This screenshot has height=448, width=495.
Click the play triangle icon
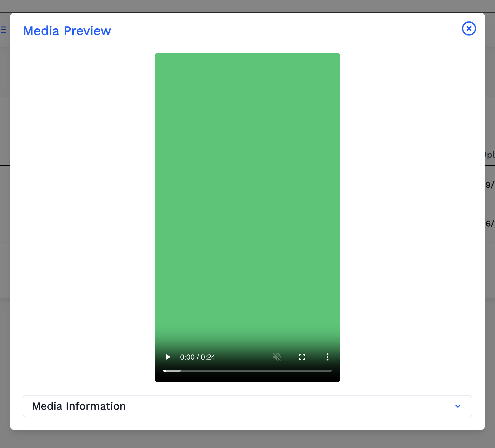tap(167, 357)
